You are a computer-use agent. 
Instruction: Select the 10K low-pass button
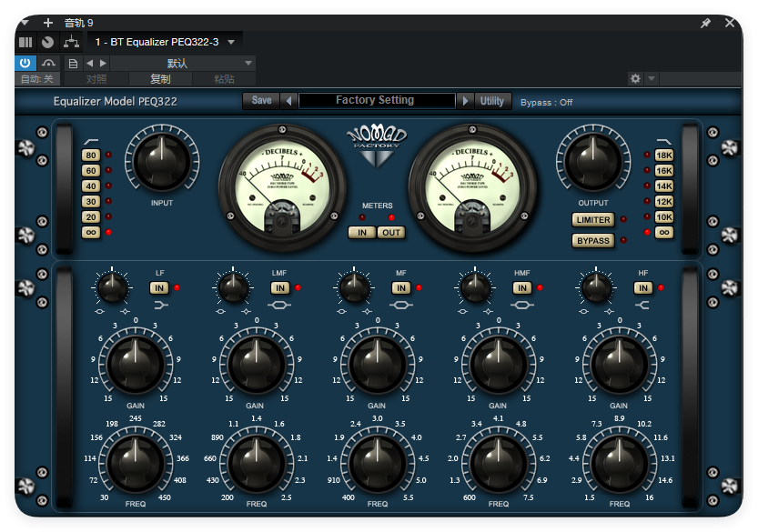pyautogui.click(x=663, y=217)
